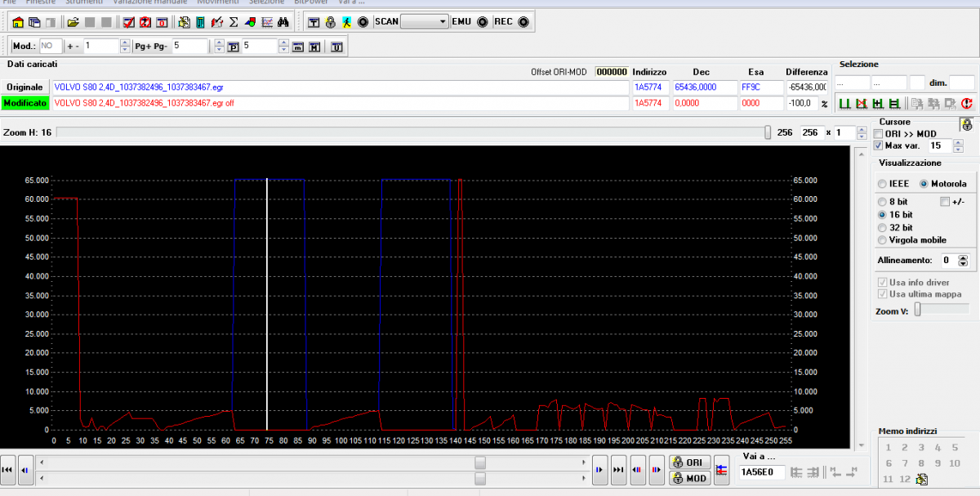This screenshot has width=980, height=496.
Task: Enable the ORI >> MOD checkbox
Action: 878,133
